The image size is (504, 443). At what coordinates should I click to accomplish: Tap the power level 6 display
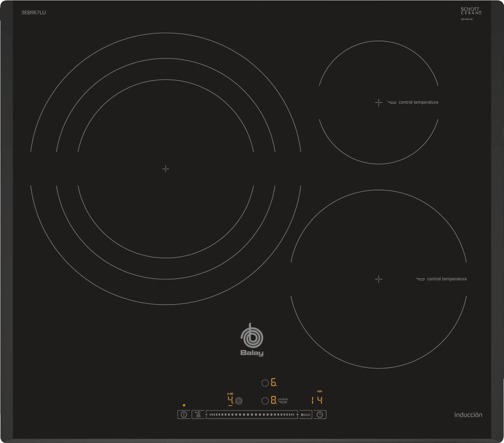274,383
